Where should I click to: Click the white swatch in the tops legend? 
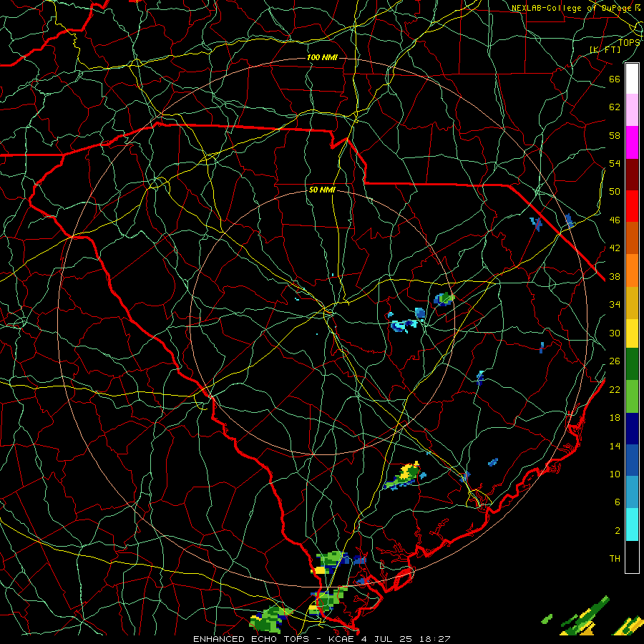632,79
